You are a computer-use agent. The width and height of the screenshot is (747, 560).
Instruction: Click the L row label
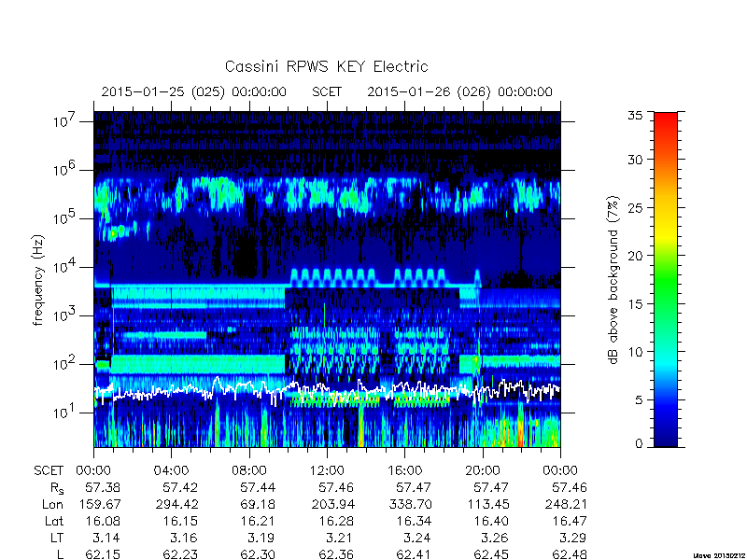60,554
